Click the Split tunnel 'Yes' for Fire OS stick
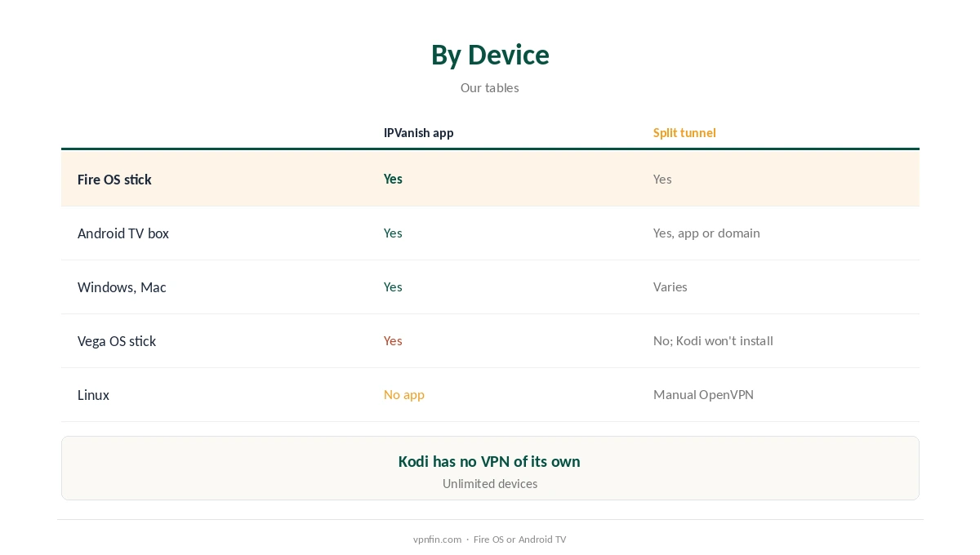The width and height of the screenshot is (980, 555). (x=662, y=179)
